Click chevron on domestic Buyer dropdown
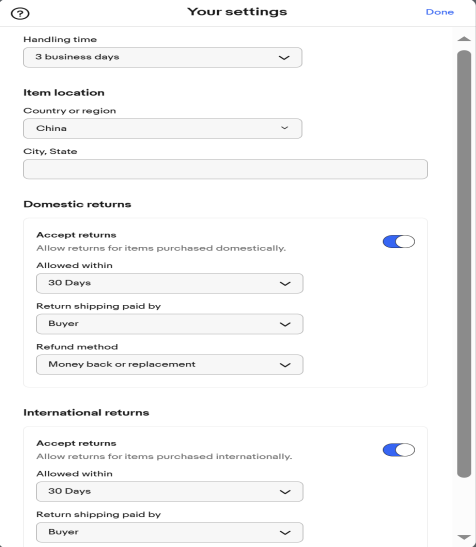The height and width of the screenshot is (547, 476). [x=285, y=324]
